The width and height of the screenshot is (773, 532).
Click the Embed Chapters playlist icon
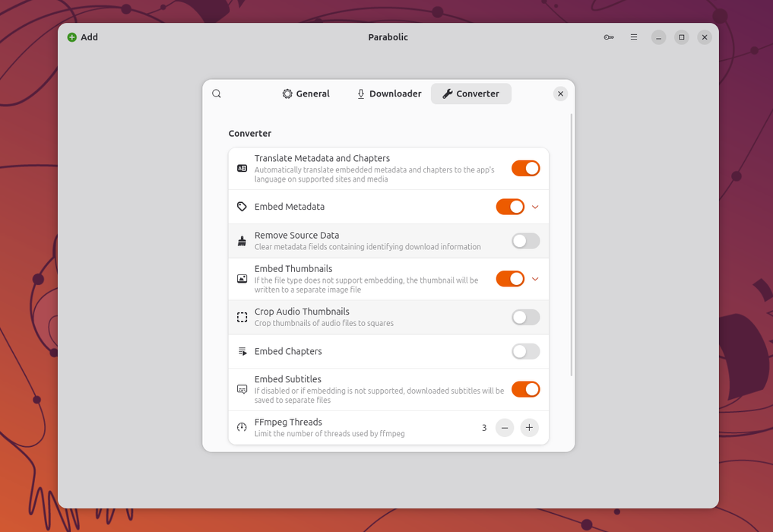point(242,352)
